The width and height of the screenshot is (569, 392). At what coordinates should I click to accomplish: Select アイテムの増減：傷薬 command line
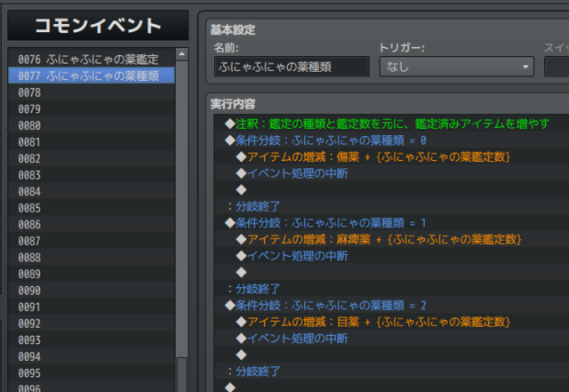click(x=391, y=156)
